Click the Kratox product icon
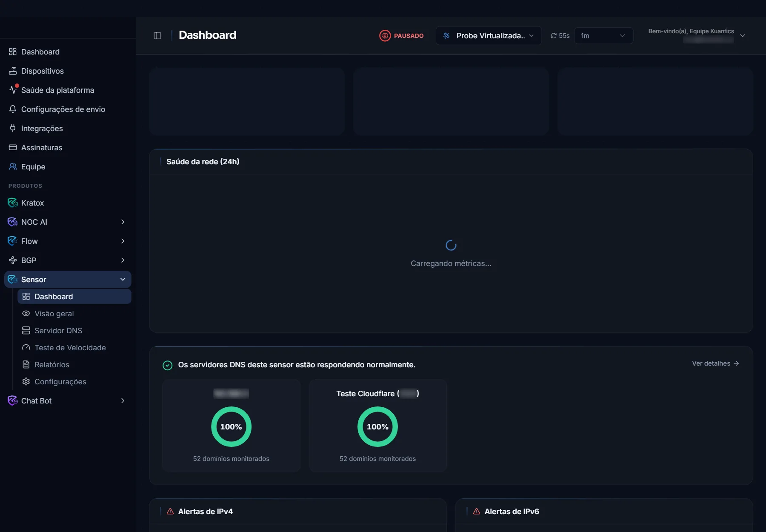 tap(13, 203)
